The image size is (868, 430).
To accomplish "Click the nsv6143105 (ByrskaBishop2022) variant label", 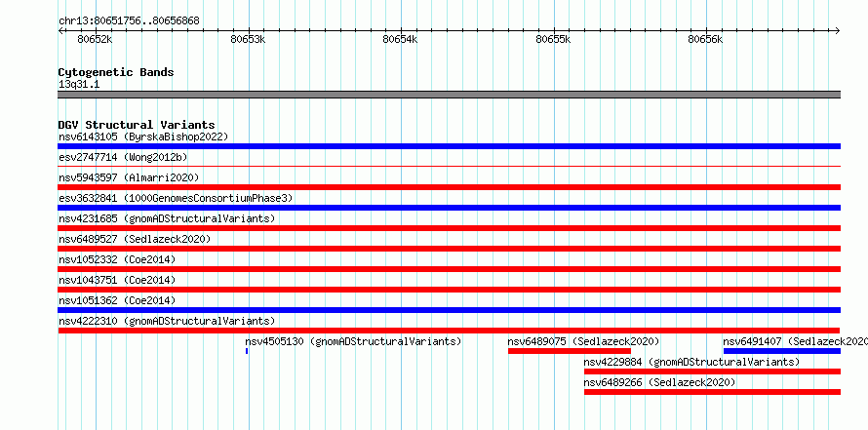I will pos(143,137).
